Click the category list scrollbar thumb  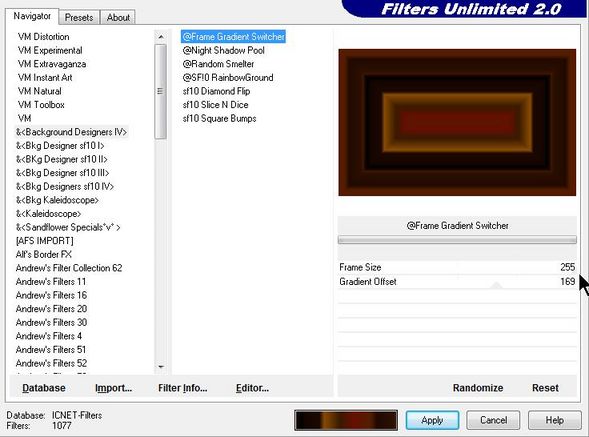[160, 91]
